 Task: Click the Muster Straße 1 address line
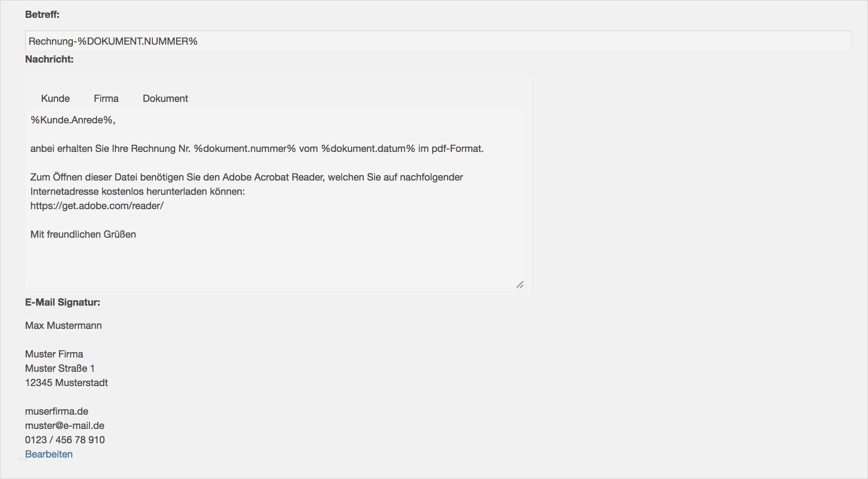60,368
